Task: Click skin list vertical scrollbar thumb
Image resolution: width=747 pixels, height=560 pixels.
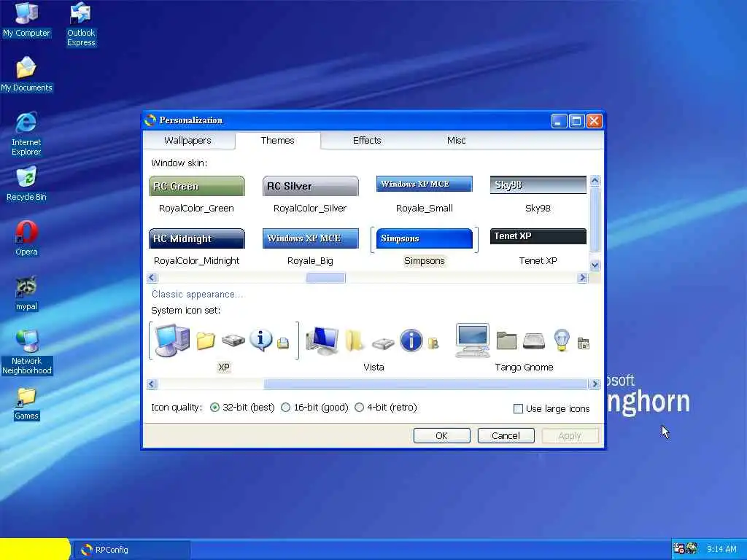Action: click(x=595, y=219)
